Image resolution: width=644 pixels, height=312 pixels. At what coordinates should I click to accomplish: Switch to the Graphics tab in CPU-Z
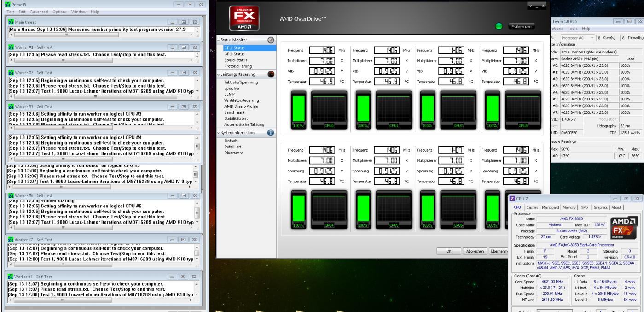[602, 207]
